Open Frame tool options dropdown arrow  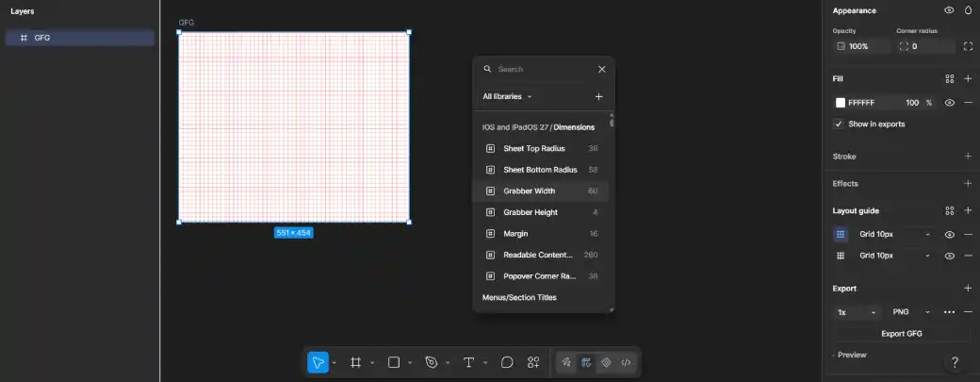372,362
